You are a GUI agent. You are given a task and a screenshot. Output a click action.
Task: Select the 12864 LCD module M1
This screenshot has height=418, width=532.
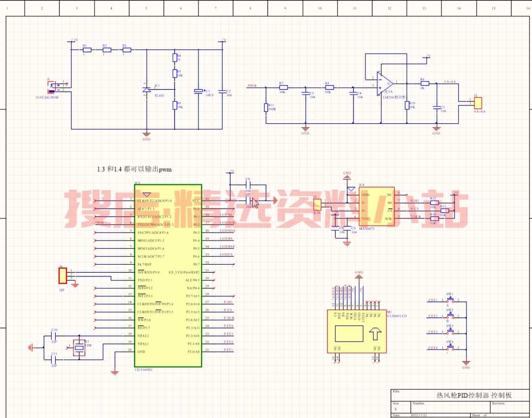click(357, 331)
